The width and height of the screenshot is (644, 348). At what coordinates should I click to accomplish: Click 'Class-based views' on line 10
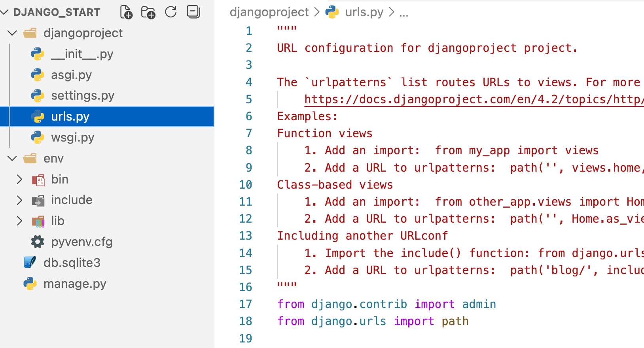click(335, 185)
